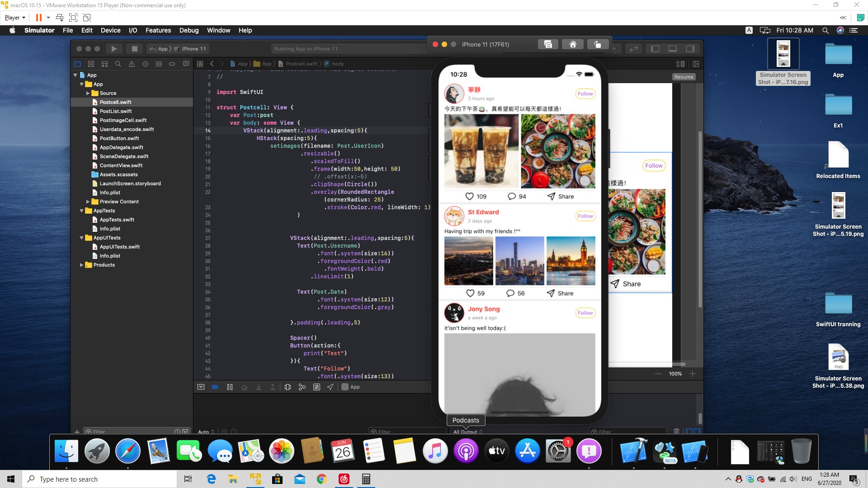The image size is (868, 488).
Task: Select PostList.swift in the file navigator
Action: coord(116,111)
